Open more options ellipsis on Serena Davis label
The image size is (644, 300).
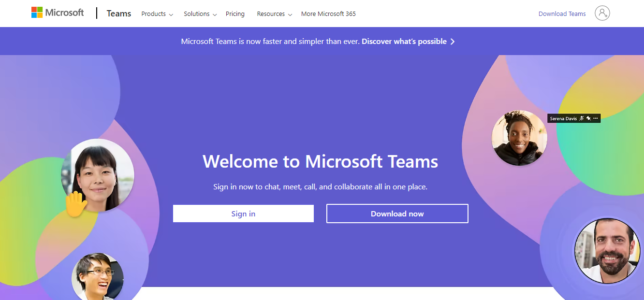(x=595, y=118)
